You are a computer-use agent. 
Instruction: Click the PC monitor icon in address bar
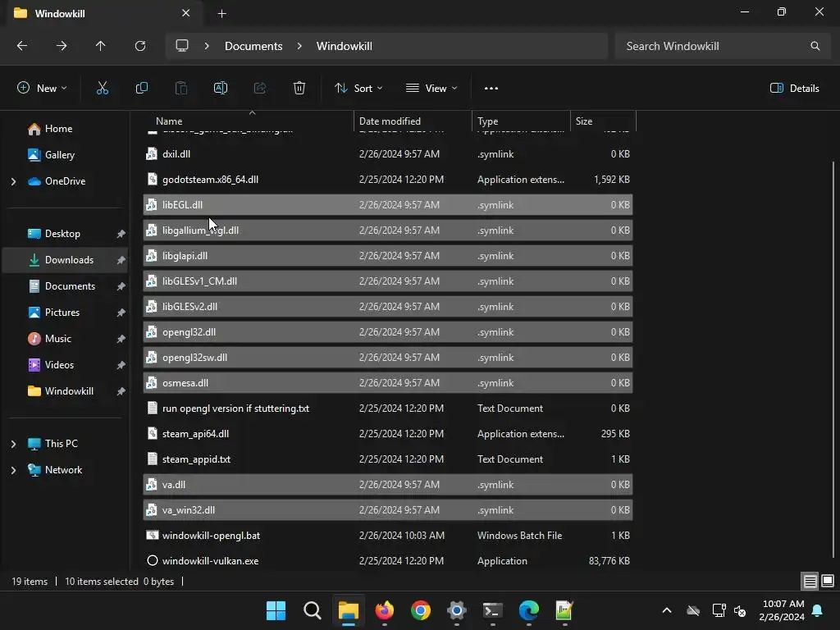click(182, 46)
